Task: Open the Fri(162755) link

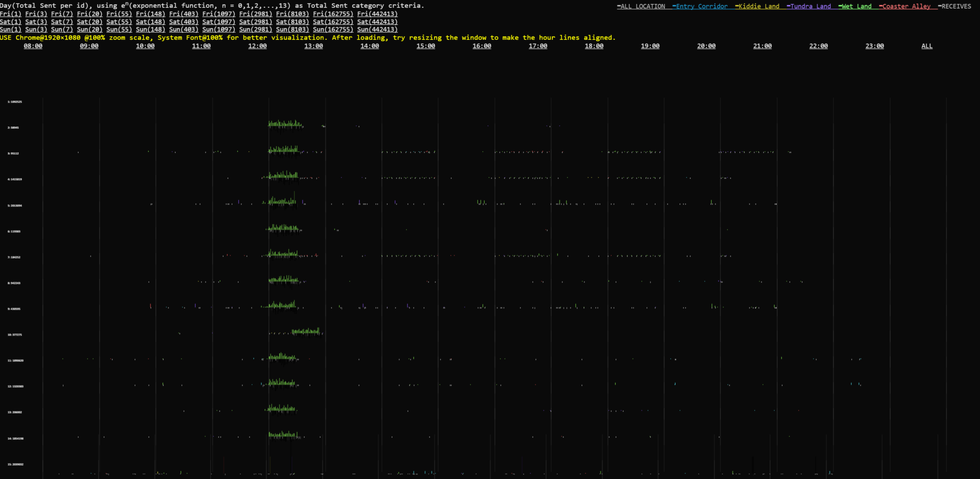Action: pos(333,14)
